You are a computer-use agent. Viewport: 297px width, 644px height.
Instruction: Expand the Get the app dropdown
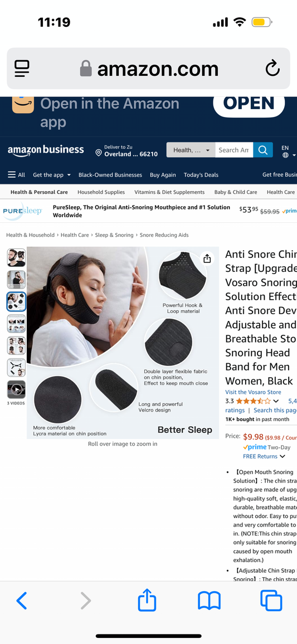(x=52, y=174)
